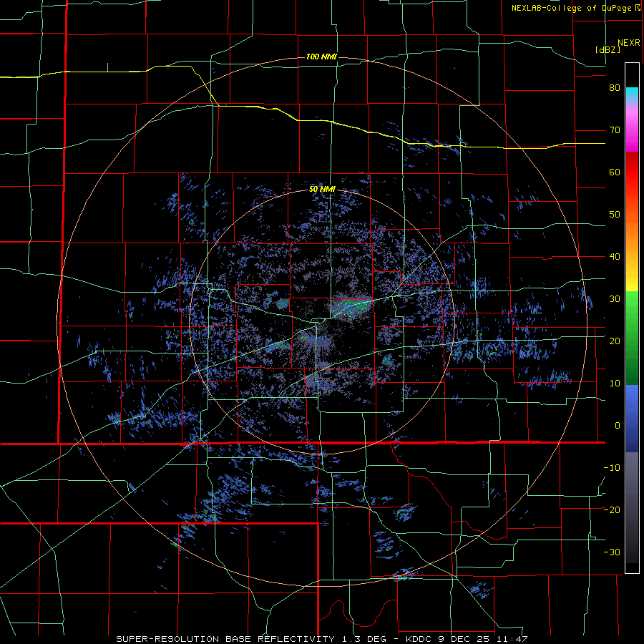Click the Super-Resolution Base Reflectivity caption

click(x=322, y=639)
